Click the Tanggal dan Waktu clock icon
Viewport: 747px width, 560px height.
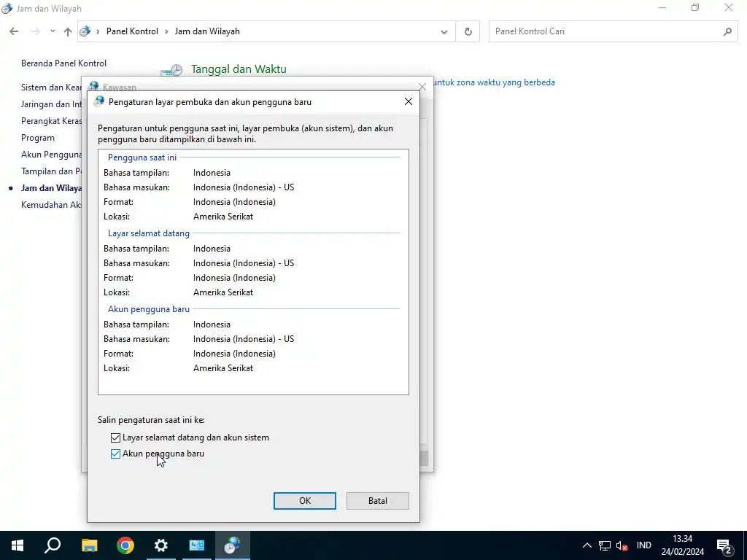click(171, 71)
